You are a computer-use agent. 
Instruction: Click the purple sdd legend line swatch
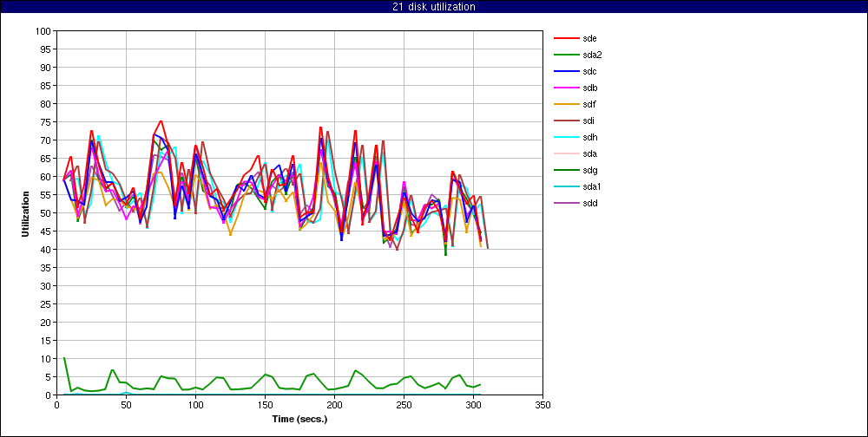click(565, 204)
